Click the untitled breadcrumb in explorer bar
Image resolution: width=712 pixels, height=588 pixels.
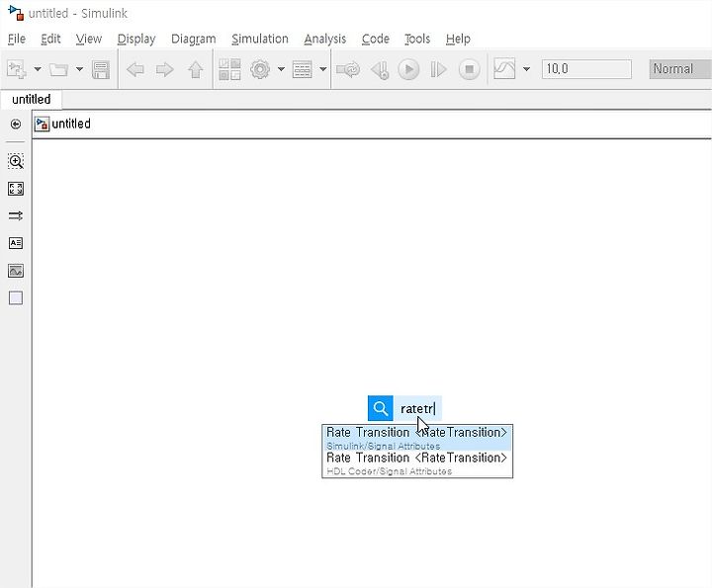click(71, 124)
